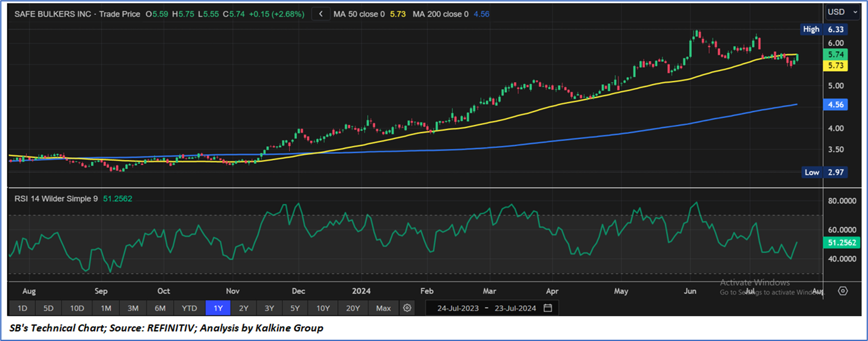
Task: Click the green 5.74 price tag
Action: (x=837, y=55)
